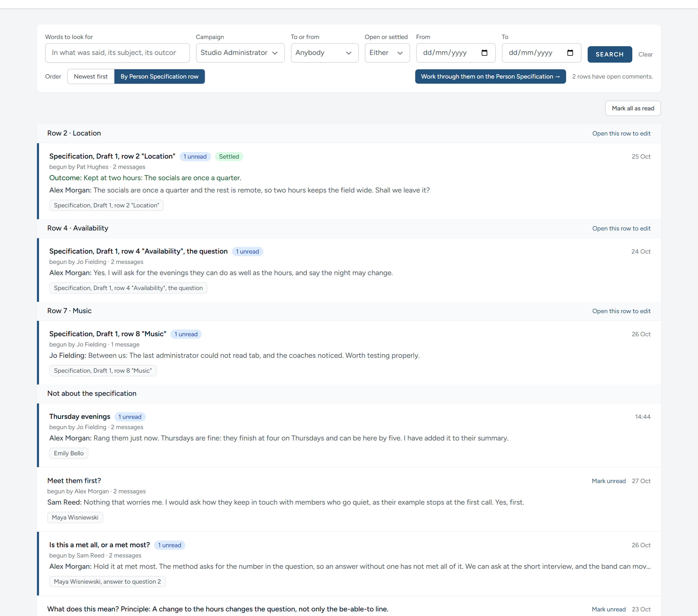
Task: Click Maya Wisniewski, answer to question 2 chip
Action: 107,582
